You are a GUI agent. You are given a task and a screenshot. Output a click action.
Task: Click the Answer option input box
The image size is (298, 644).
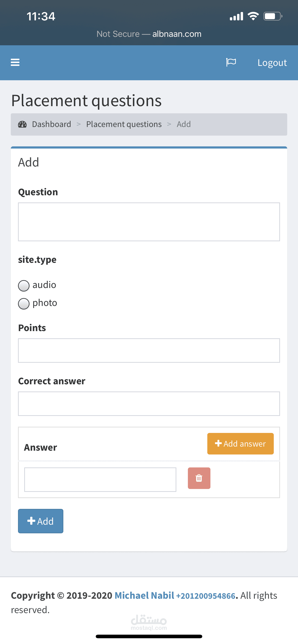(100, 479)
